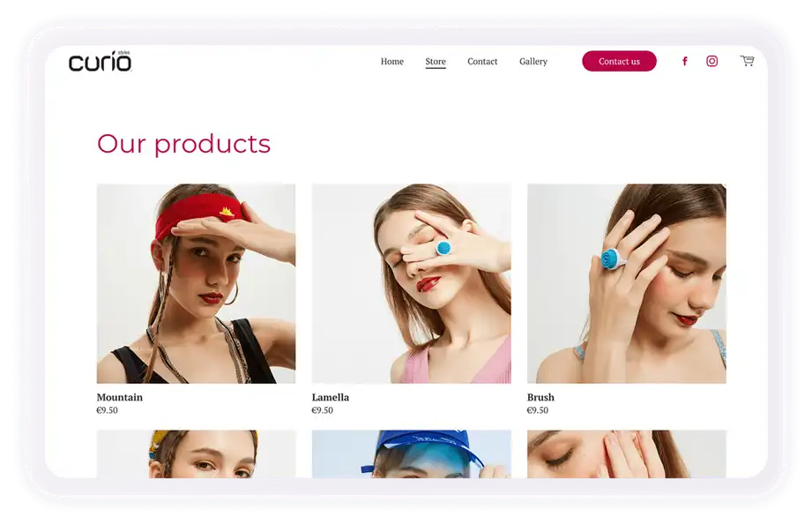Image resolution: width=812 pixels, height=525 pixels.
Task: Click the Mountain product title
Action: click(120, 397)
